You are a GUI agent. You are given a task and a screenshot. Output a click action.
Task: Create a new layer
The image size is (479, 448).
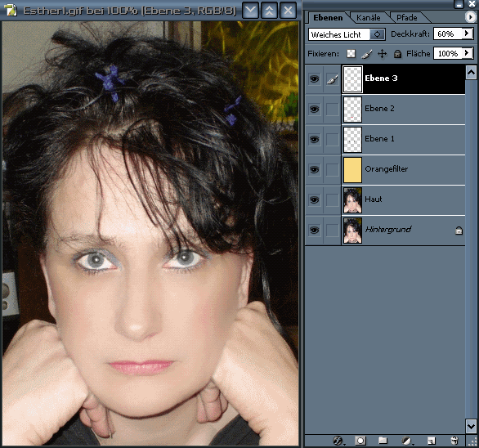(x=432, y=441)
